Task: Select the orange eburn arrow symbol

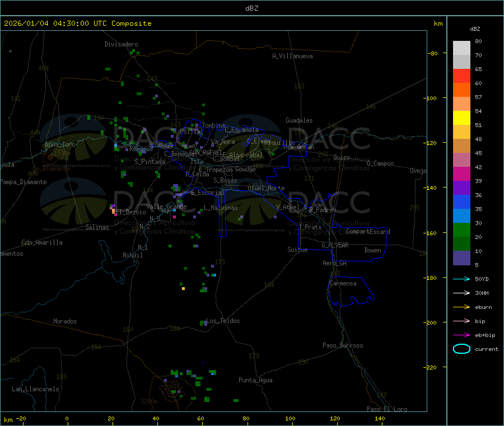Action: click(461, 307)
